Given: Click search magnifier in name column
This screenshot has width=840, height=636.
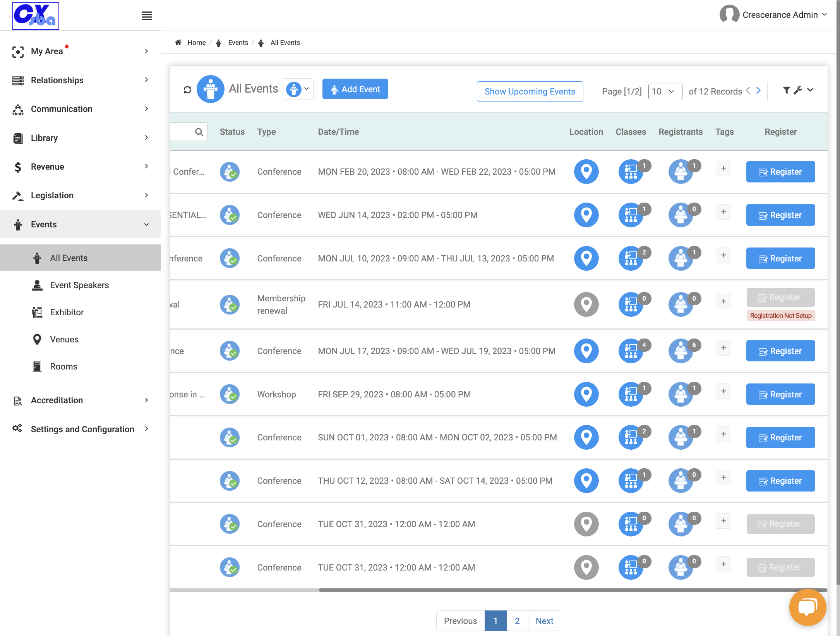Looking at the screenshot, I should (x=199, y=132).
